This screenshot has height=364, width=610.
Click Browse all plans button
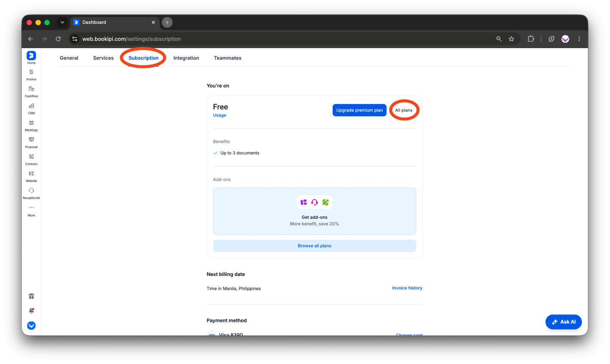point(314,246)
